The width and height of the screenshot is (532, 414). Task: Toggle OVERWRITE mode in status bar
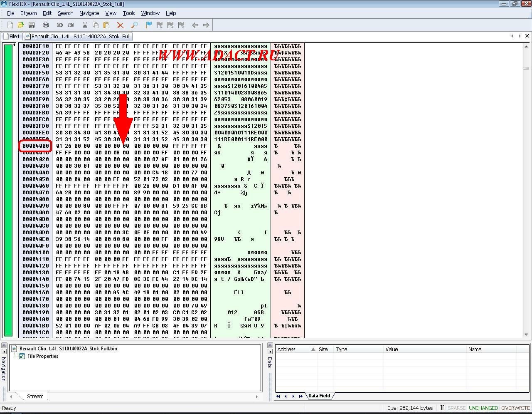(x=515, y=408)
